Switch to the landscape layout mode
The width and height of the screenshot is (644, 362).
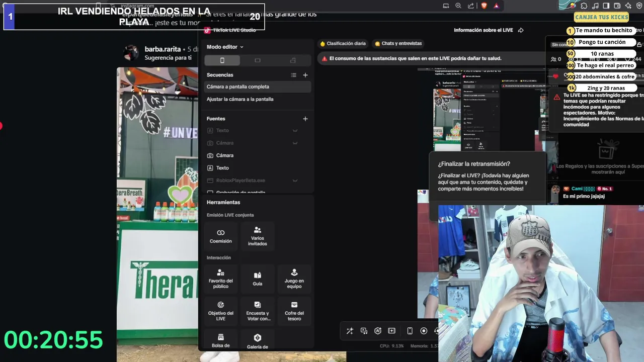coord(258,60)
